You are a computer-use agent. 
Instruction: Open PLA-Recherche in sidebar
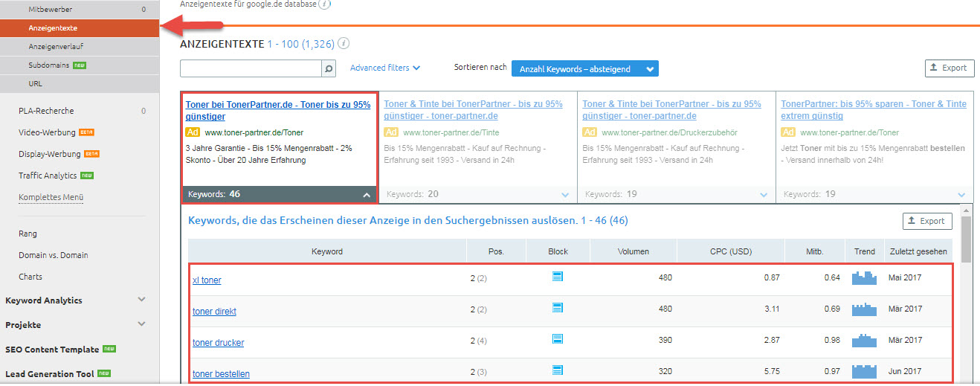pyautogui.click(x=46, y=111)
